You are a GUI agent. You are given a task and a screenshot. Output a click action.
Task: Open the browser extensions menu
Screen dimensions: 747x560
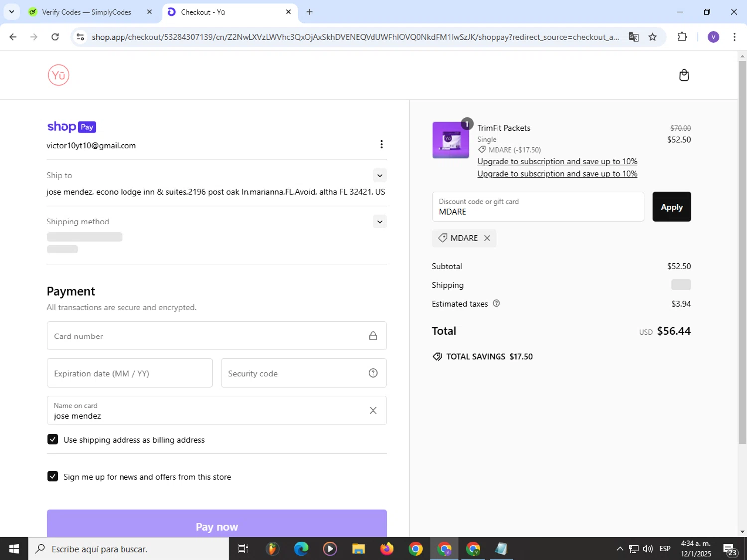(x=682, y=37)
